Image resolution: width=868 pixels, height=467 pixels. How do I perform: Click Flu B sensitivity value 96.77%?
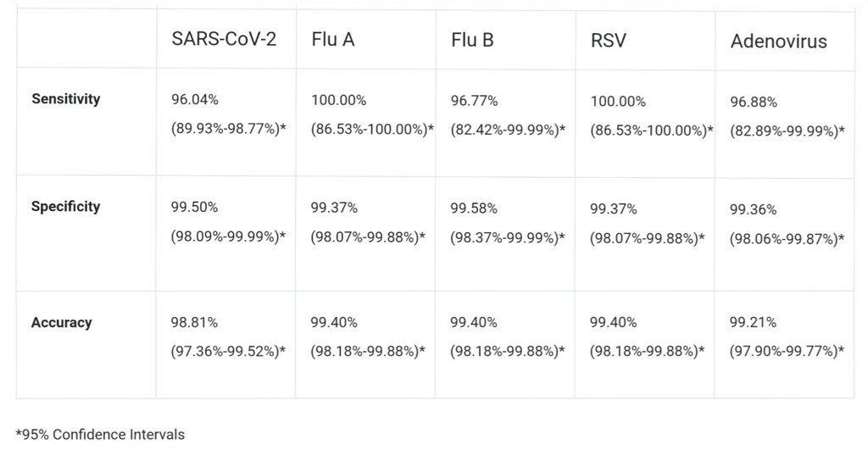(x=475, y=100)
